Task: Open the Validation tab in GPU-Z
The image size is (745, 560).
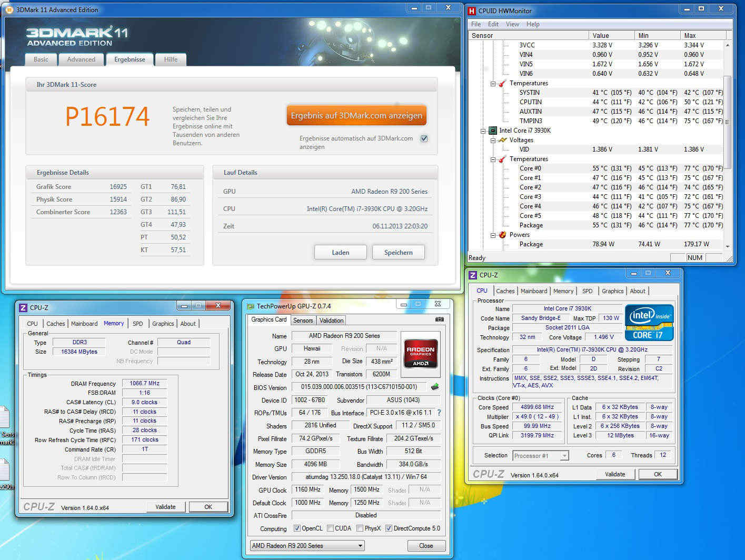Action: (331, 320)
